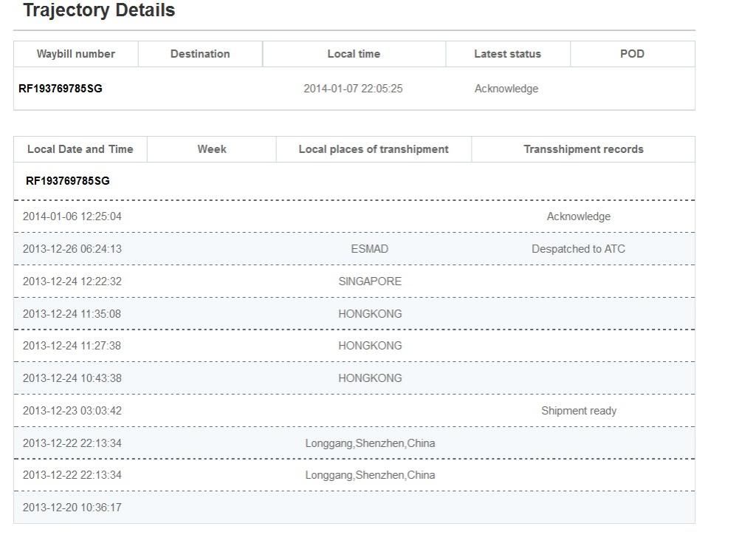This screenshot has height=546, width=756.
Task: Click the 2014-01-07 22:05:25 local time value
Action: coord(353,89)
